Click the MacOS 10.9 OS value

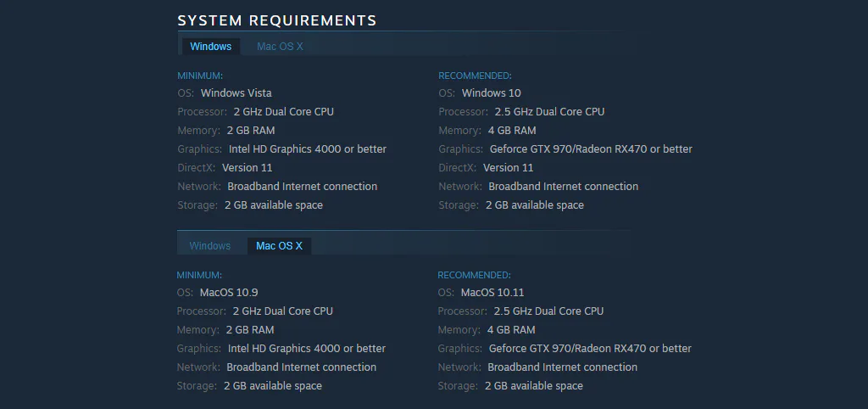(x=229, y=293)
